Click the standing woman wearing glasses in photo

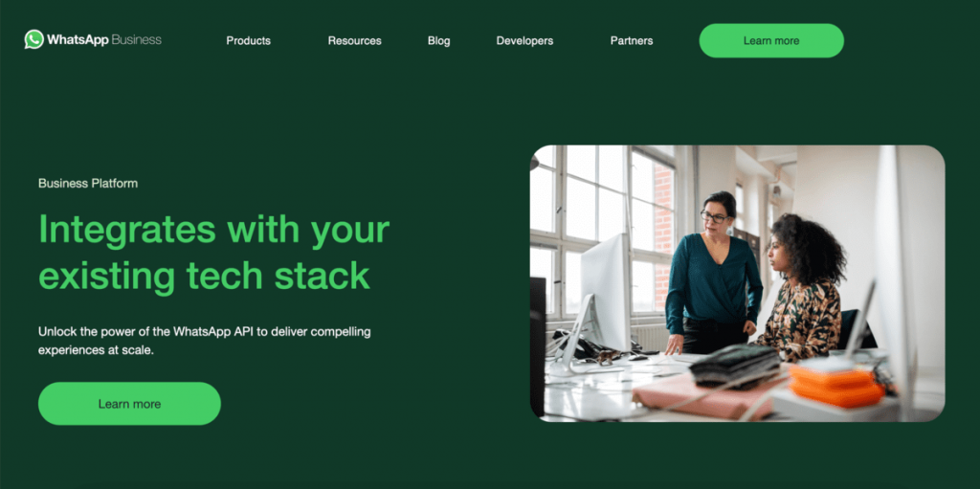click(x=713, y=274)
